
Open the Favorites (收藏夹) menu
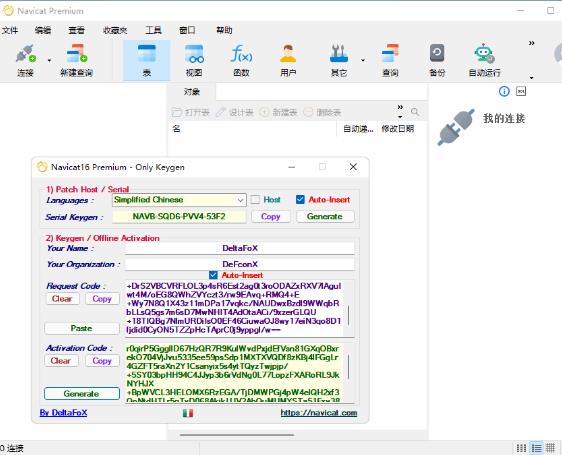click(x=115, y=30)
